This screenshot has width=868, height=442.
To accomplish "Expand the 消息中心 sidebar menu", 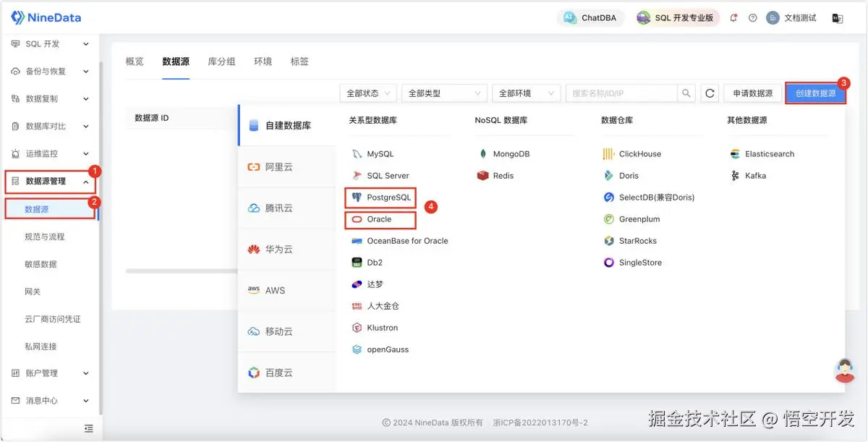I will 50,401.
